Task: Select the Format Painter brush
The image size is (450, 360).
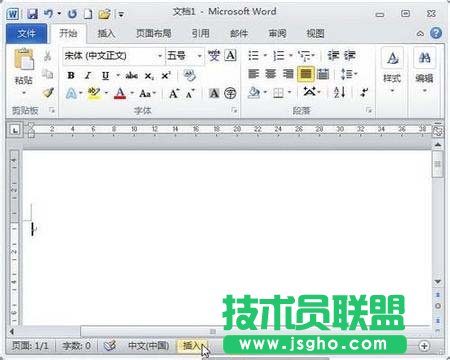Action: click(x=48, y=93)
